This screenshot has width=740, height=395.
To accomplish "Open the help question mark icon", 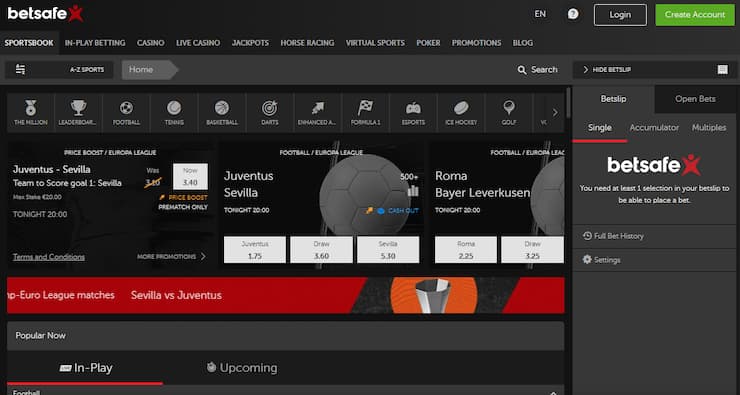I will [x=573, y=14].
